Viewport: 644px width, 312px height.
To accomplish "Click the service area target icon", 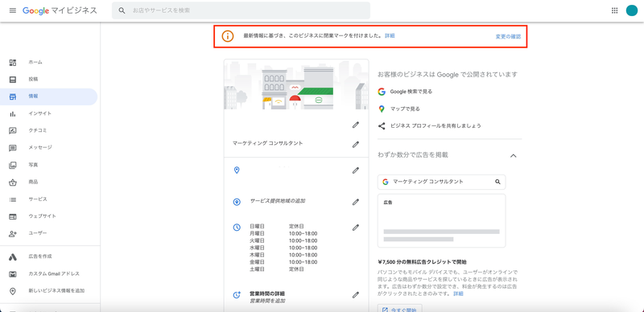I will tap(237, 202).
